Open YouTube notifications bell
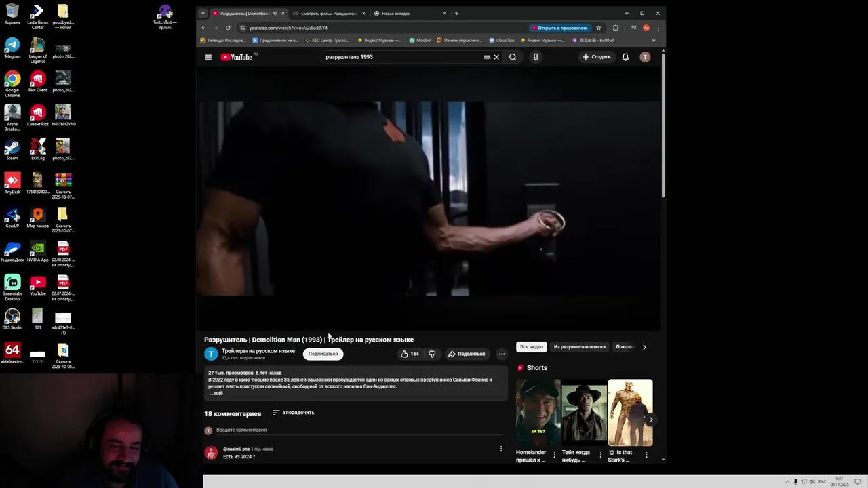 click(625, 57)
